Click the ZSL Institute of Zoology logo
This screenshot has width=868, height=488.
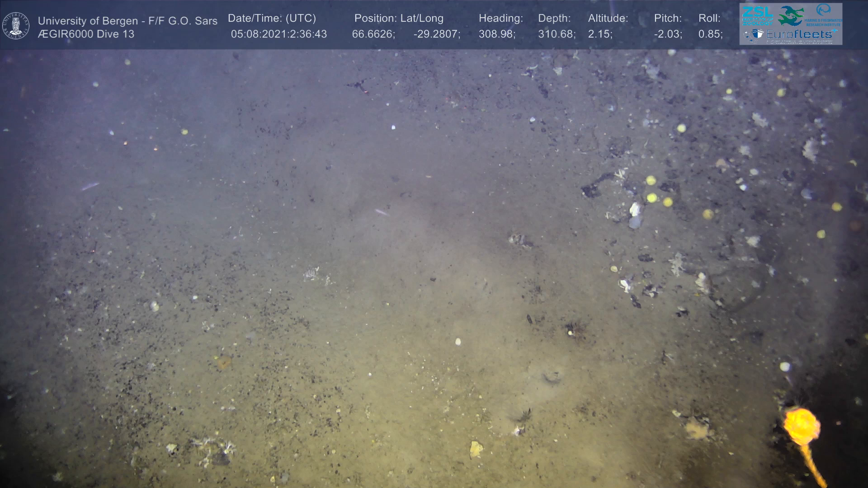757,15
